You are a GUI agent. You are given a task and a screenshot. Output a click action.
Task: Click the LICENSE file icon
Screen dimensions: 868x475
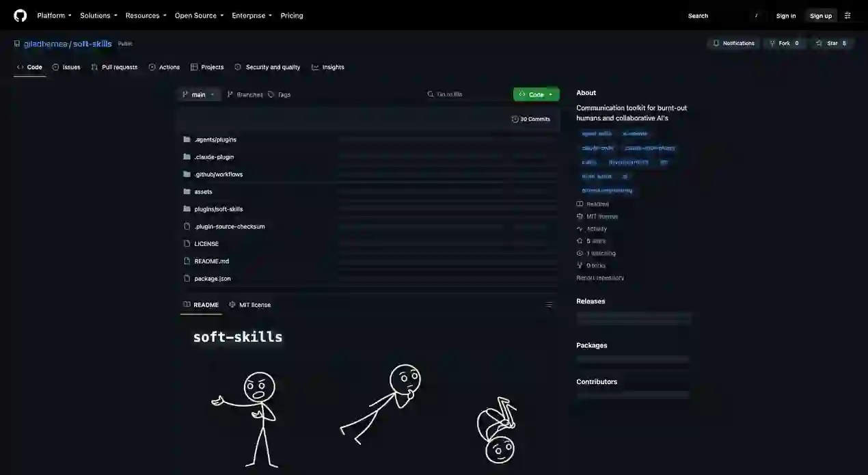[x=187, y=243]
